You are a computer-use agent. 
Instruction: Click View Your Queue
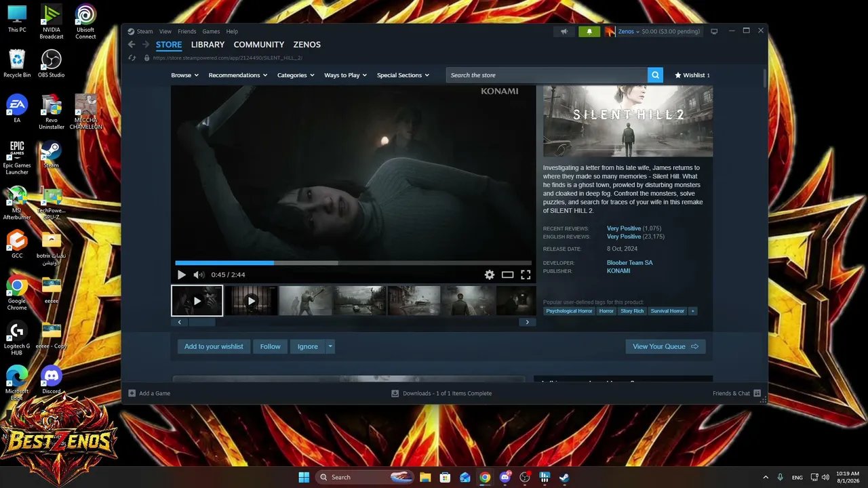[x=665, y=346]
